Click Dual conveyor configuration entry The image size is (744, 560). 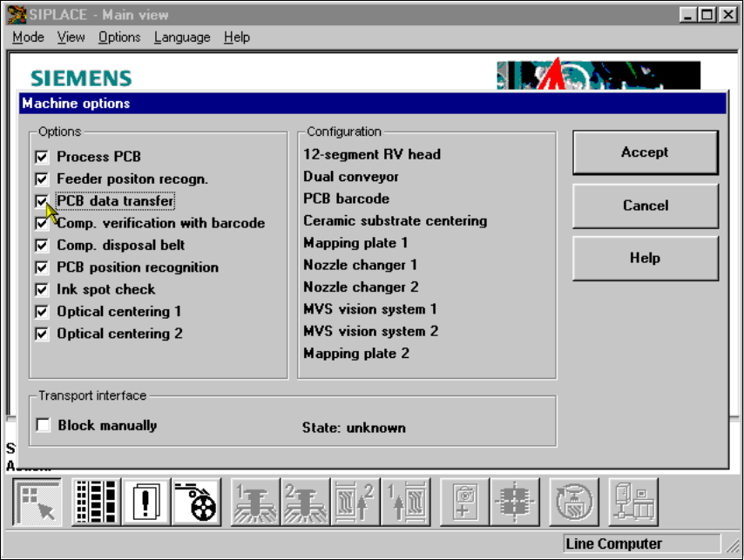351,177
